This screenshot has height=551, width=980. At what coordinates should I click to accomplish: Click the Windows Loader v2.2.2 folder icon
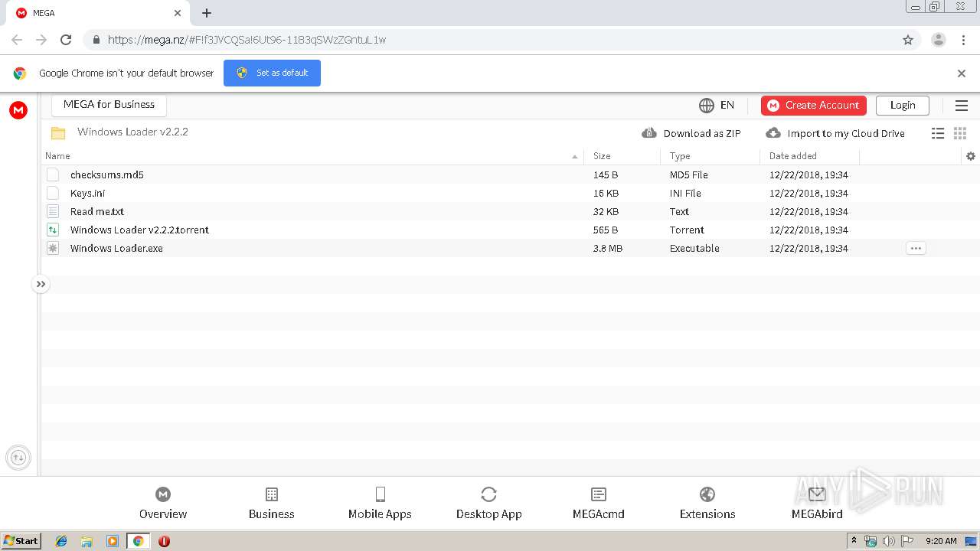(58, 132)
